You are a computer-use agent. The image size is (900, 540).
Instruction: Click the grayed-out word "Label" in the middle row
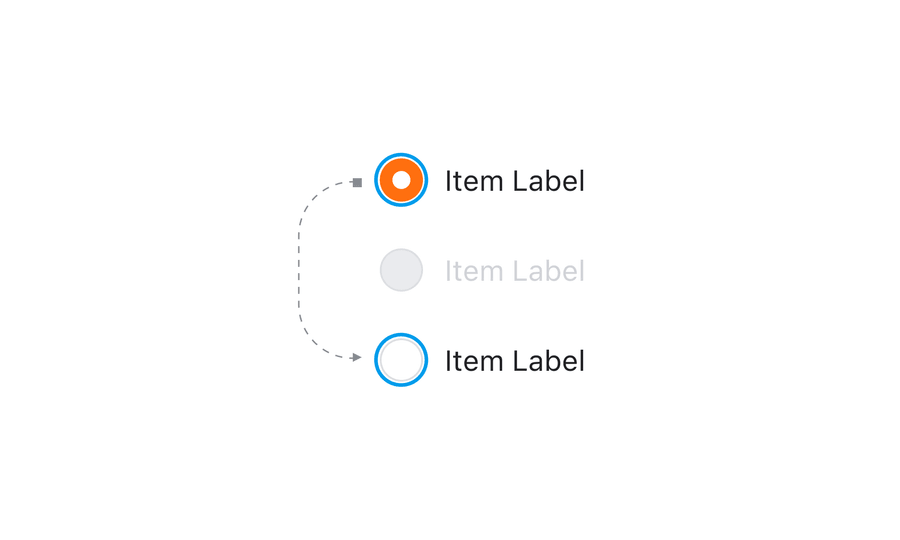tap(548, 271)
